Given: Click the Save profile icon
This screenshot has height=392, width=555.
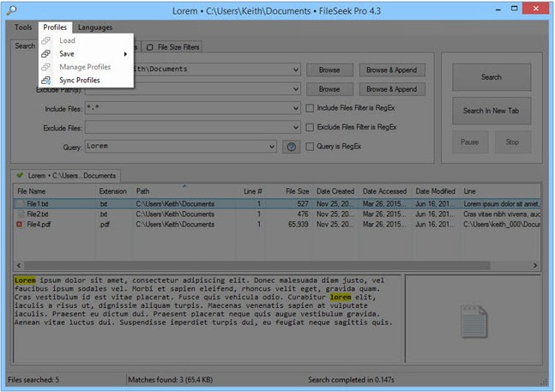Looking at the screenshot, I should coord(45,54).
